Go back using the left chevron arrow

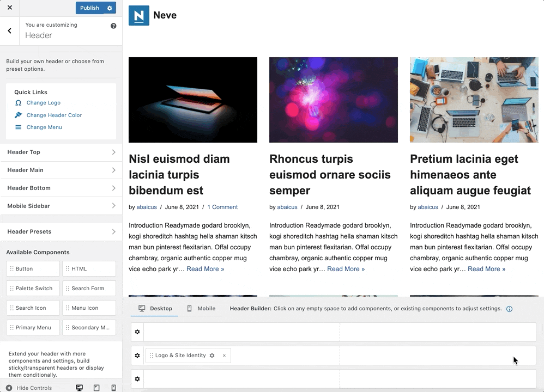9,31
